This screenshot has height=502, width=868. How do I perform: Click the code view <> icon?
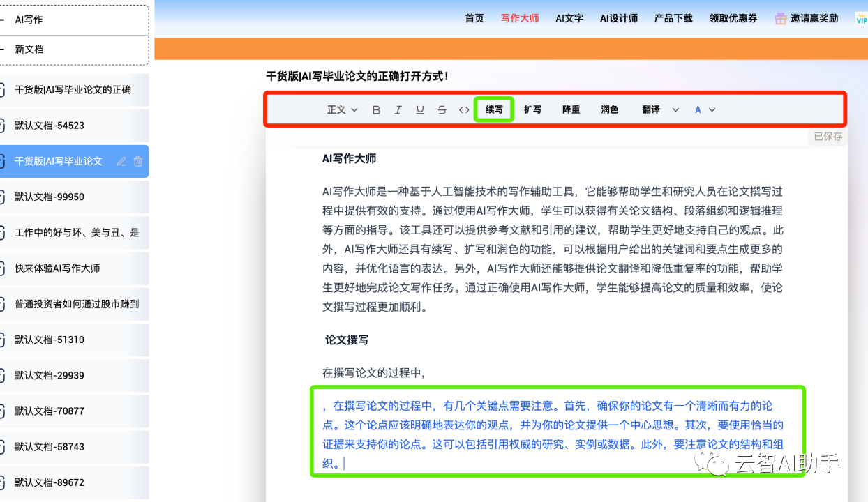(x=464, y=109)
